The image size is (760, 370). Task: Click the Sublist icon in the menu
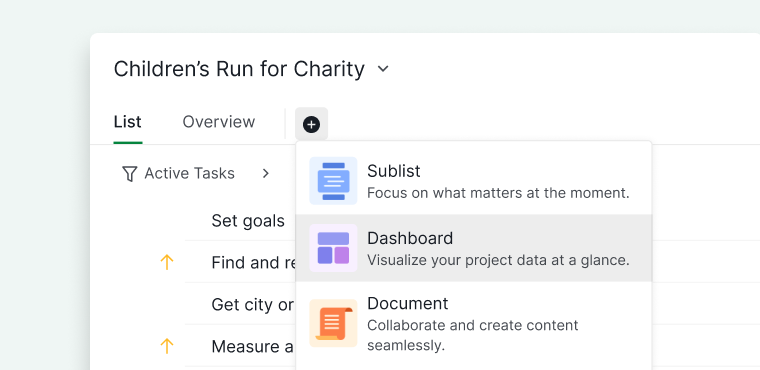[333, 181]
